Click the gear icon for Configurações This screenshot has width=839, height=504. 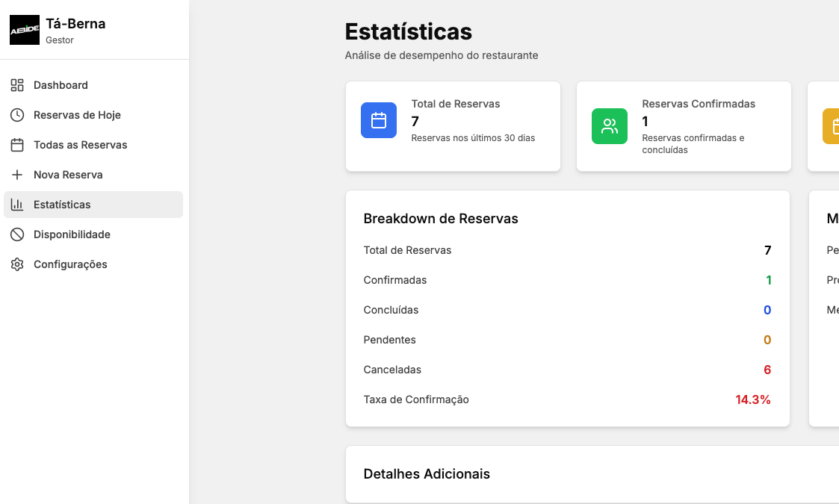coord(17,264)
